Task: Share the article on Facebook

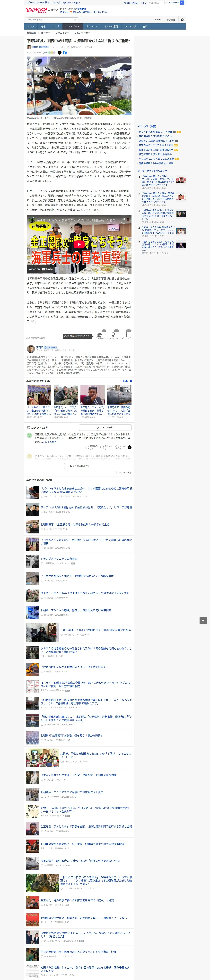Action: (65, 52)
